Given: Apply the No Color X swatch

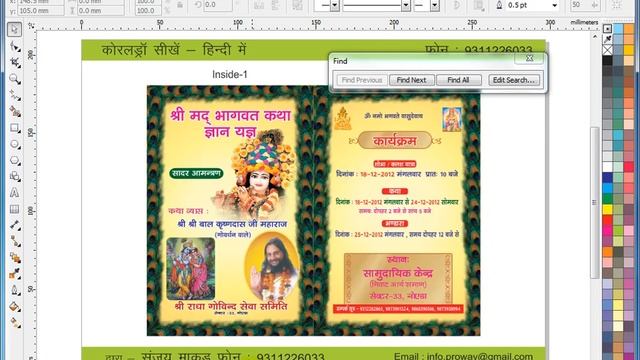Looking at the screenshot, I should [607, 50].
